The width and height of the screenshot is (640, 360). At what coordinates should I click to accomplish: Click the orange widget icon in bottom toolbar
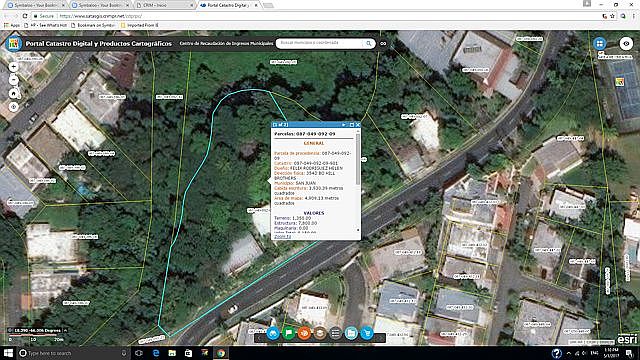pos(304,333)
